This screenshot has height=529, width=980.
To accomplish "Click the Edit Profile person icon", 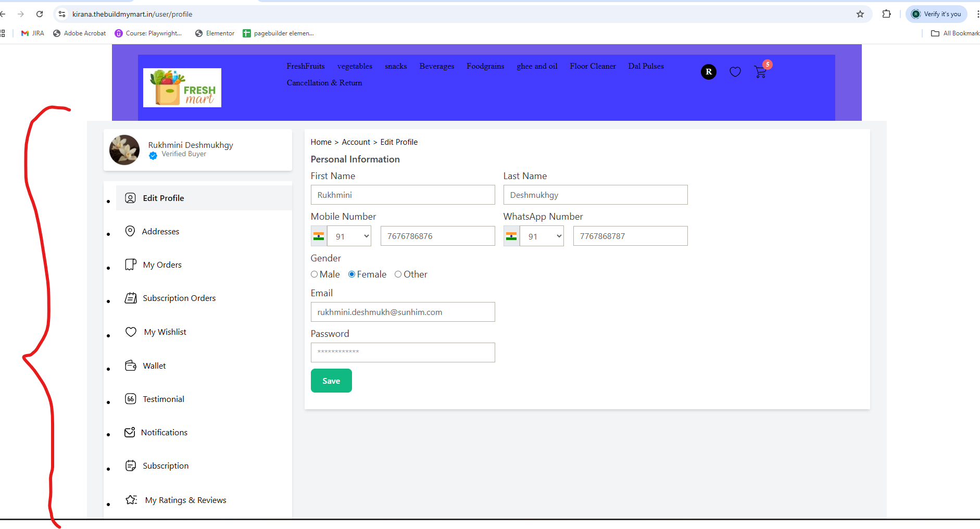I will point(131,198).
